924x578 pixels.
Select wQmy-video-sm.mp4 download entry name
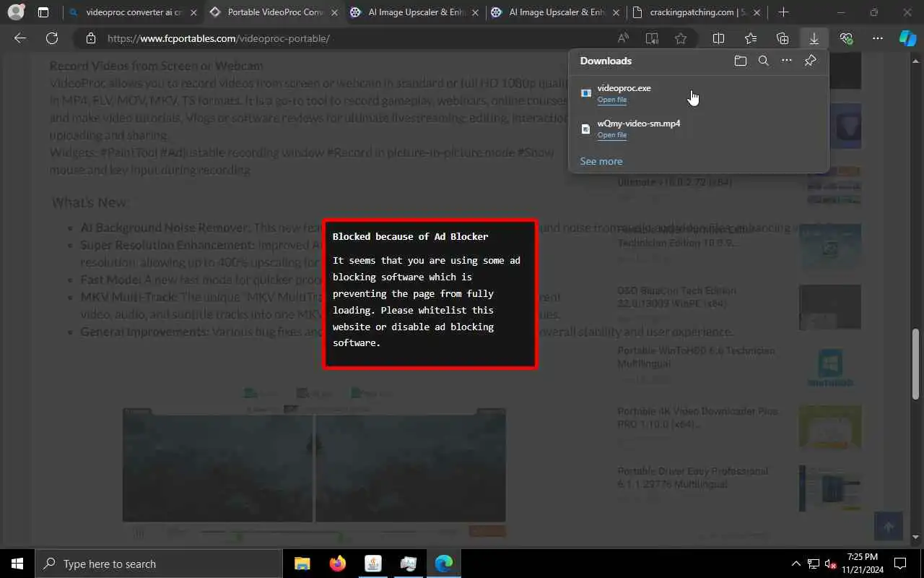point(639,124)
